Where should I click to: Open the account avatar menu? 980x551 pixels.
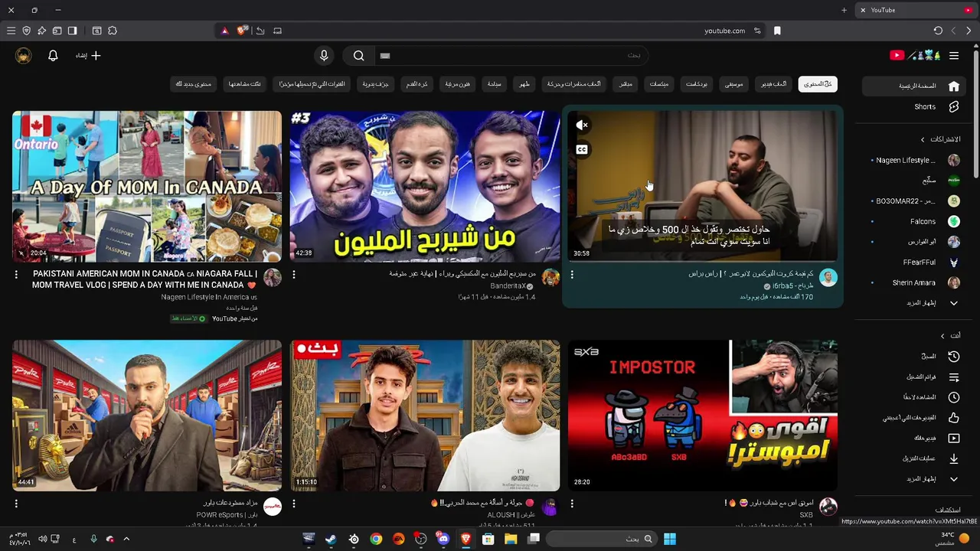click(x=24, y=55)
